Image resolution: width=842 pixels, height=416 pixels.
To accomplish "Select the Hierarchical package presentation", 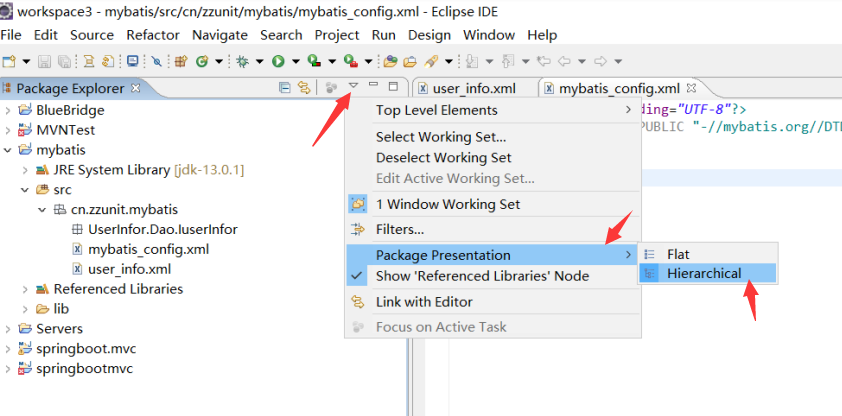I will pos(707,273).
